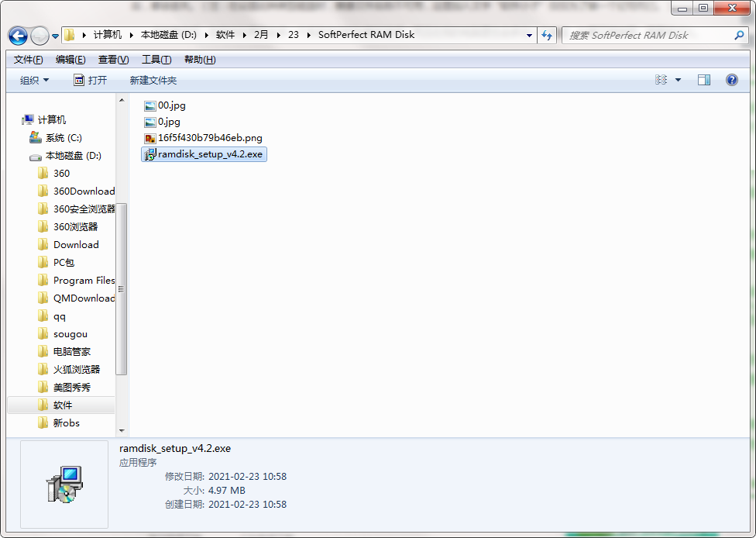The image size is (756, 538).
Task: Expand arrow after 本地磁盘 (D:) breadcrumb
Action: pyautogui.click(x=207, y=35)
